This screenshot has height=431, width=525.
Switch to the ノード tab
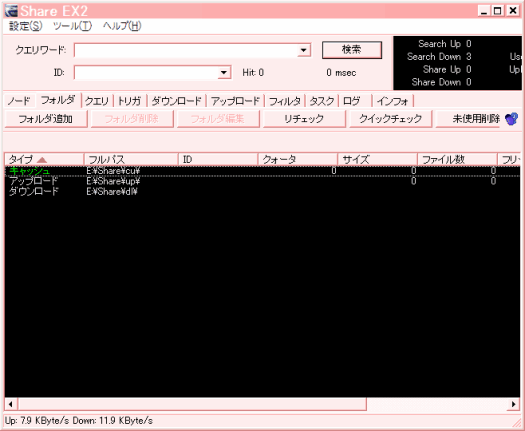(x=19, y=101)
